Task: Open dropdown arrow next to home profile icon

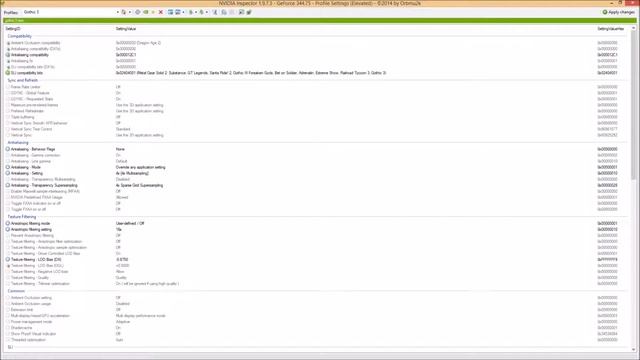Action: pos(130,12)
